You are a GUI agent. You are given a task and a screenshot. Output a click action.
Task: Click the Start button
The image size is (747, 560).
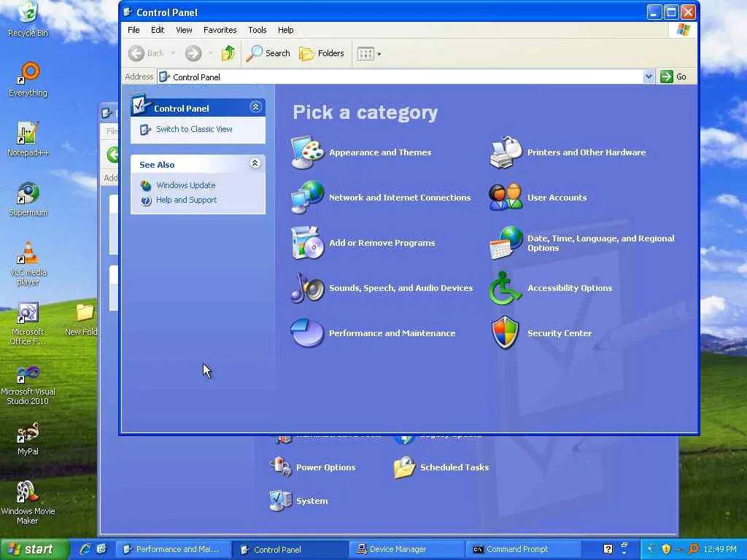[x=34, y=549]
